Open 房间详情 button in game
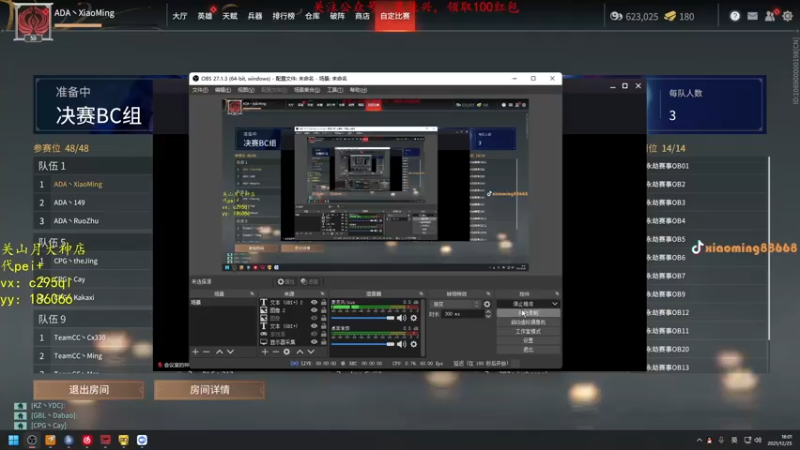800x450 pixels. (x=209, y=390)
